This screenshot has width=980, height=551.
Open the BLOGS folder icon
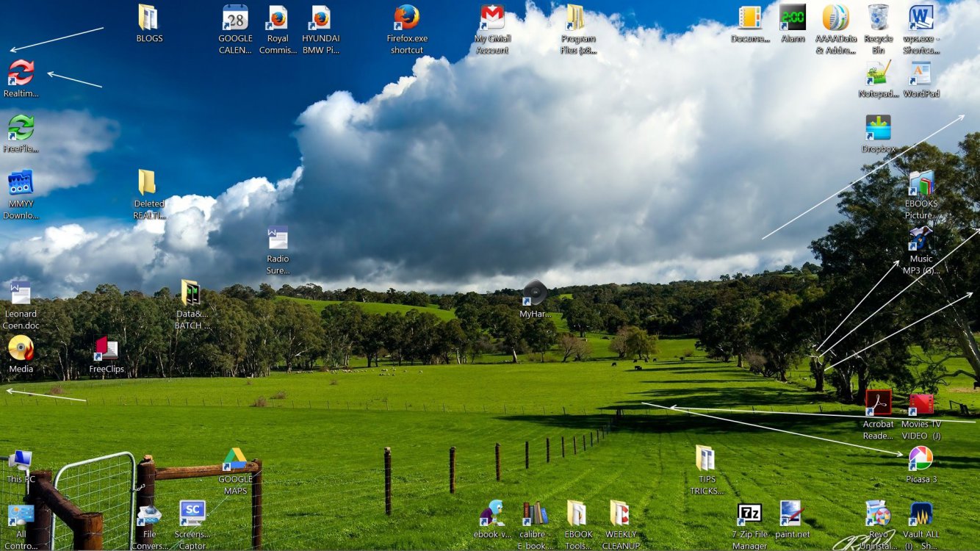pyautogui.click(x=148, y=18)
